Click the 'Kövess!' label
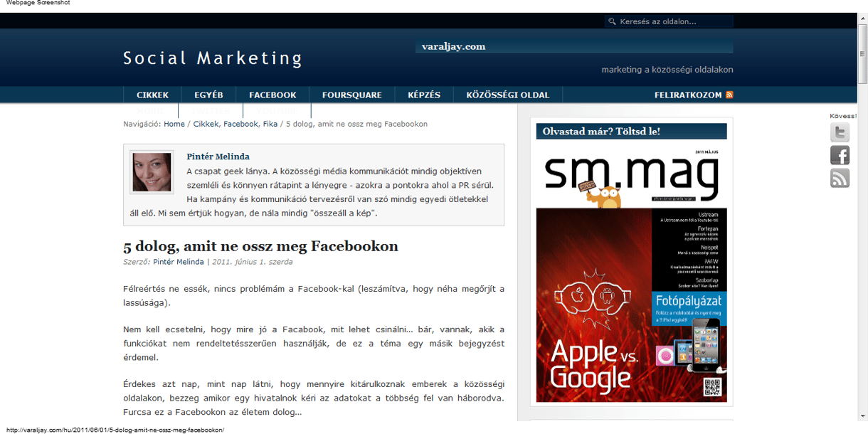Image resolution: width=868 pixels, height=434 pixels. click(843, 116)
